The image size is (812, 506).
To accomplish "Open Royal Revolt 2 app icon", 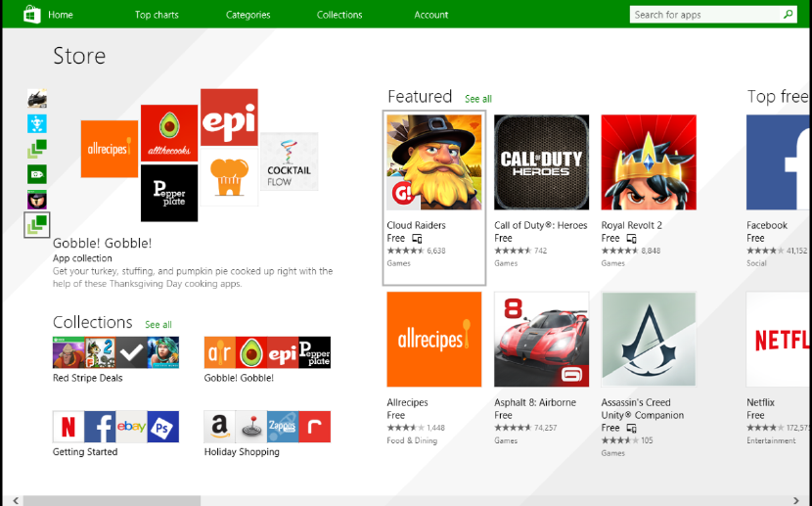I will click(x=649, y=162).
